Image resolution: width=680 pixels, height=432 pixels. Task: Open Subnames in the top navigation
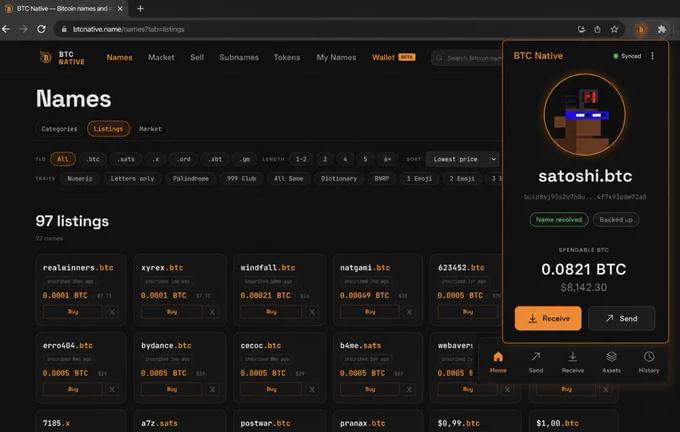click(239, 57)
